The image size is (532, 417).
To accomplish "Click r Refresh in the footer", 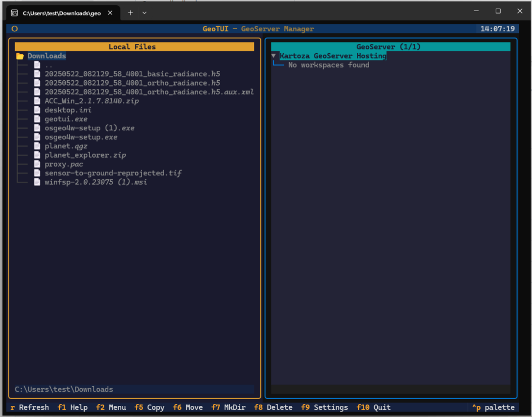I will point(30,407).
